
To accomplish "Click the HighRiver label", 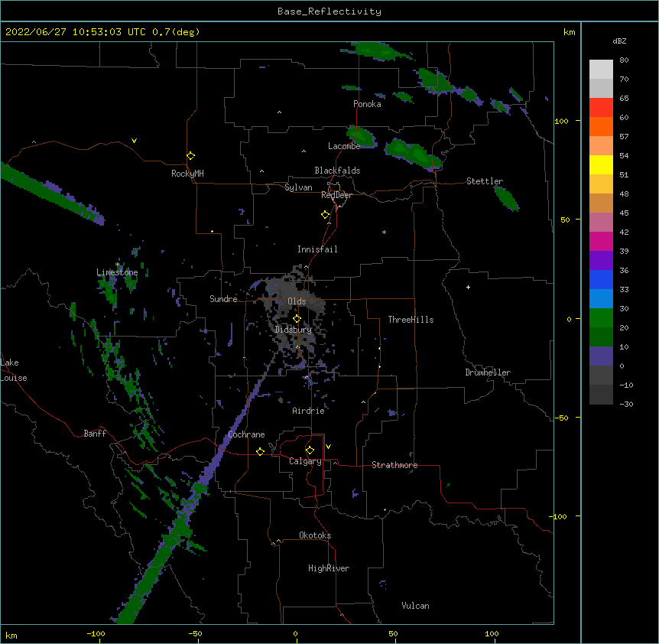I will pos(329,568).
